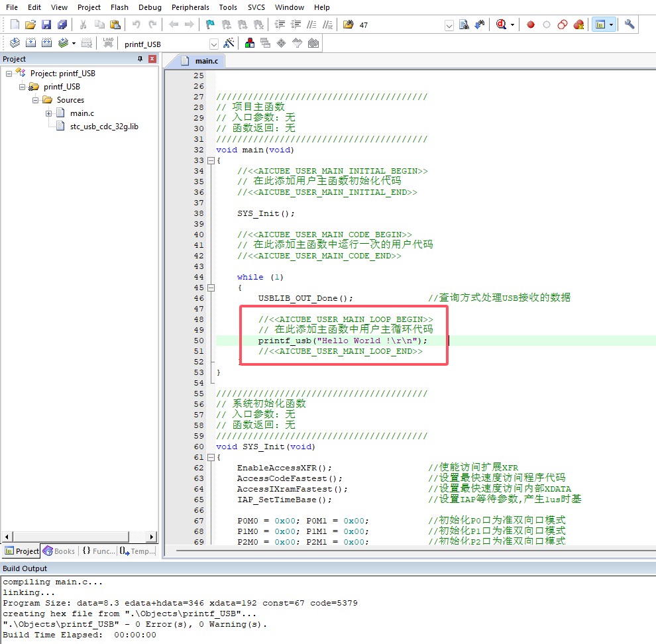Viewport: 656px width, 644px height.
Task: Open the Debug menu
Action: coord(150,7)
